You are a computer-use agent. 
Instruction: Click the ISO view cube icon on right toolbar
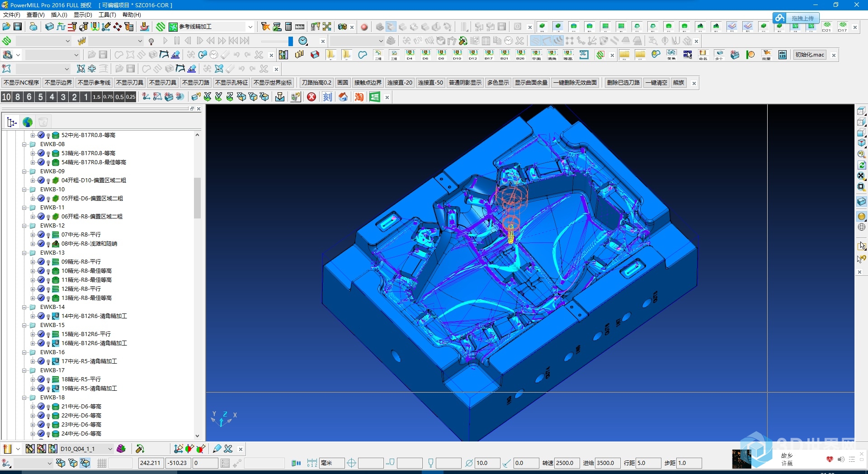click(862, 143)
